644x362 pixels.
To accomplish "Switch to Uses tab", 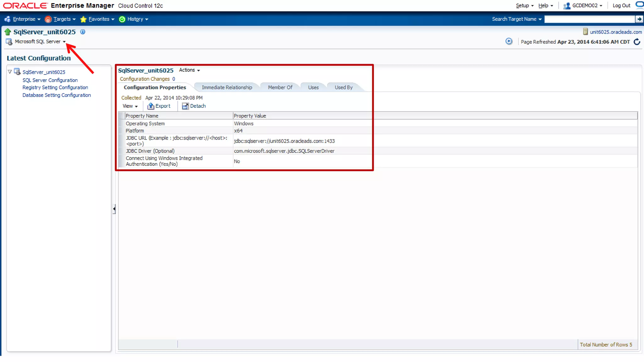I will point(313,87).
